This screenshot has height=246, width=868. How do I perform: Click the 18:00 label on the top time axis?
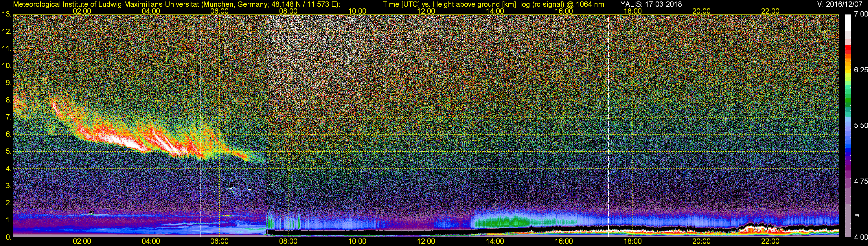(632, 11)
